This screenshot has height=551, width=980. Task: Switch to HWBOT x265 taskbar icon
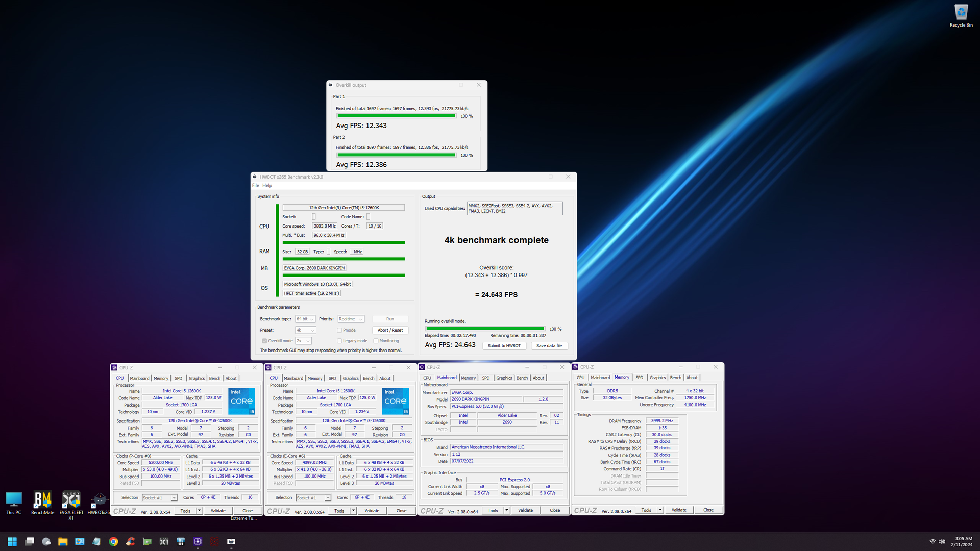[x=231, y=541]
